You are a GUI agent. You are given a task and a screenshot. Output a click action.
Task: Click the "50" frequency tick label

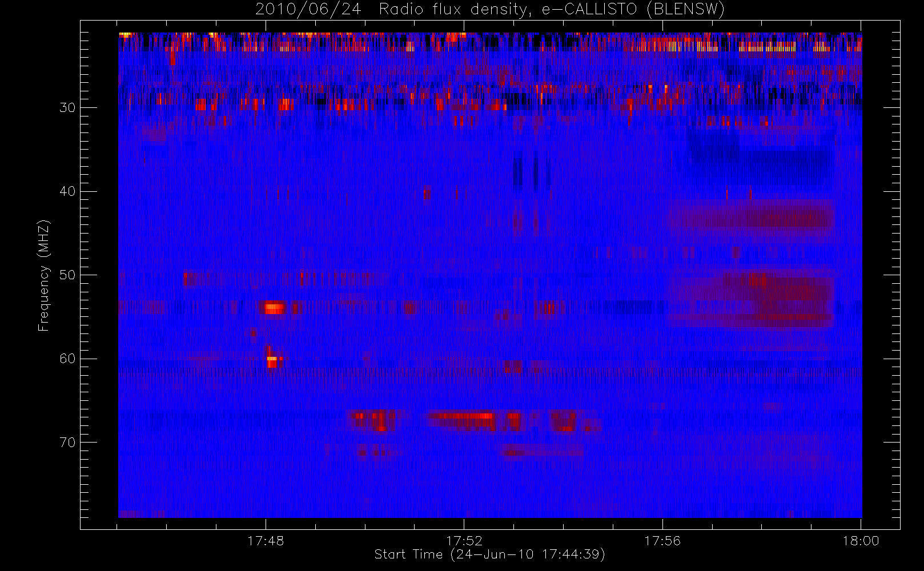[67, 275]
